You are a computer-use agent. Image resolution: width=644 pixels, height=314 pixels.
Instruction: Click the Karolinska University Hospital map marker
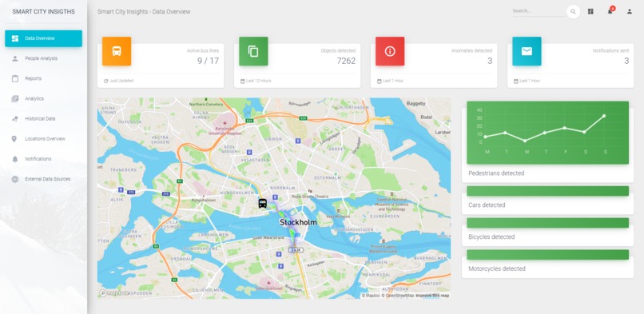(x=225, y=123)
